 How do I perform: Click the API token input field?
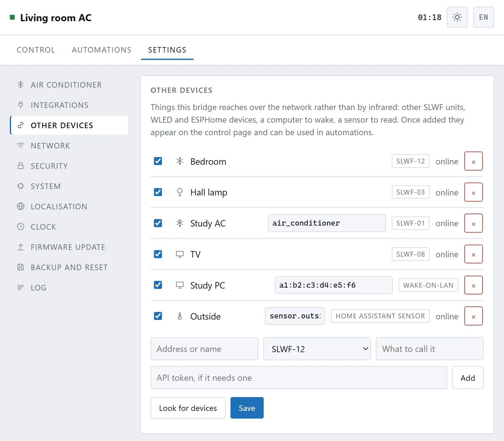299,377
